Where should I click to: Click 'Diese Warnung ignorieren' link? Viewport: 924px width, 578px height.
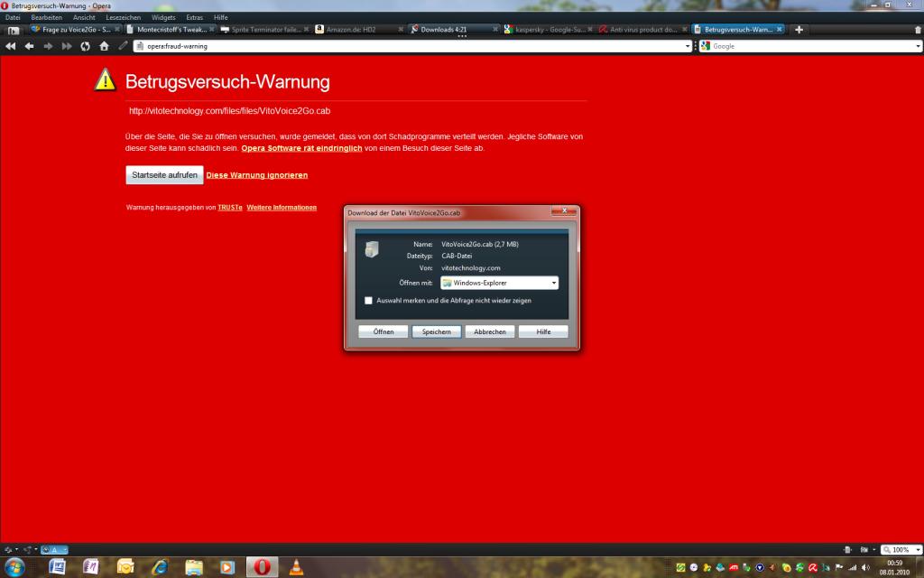tap(257, 175)
